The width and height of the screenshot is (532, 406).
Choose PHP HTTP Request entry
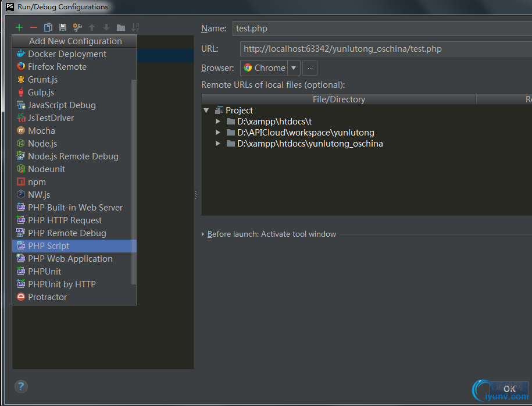[72, 220]
